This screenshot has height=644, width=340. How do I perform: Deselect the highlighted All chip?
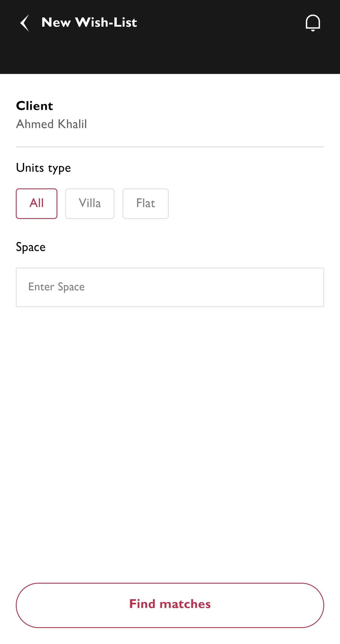pyautogui.click(x=37, y=203)
